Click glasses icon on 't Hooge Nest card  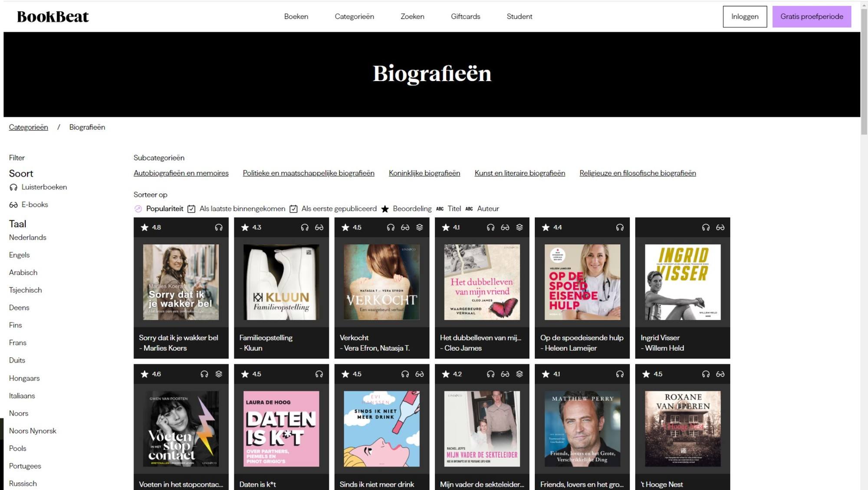click(x=720, y=374)
